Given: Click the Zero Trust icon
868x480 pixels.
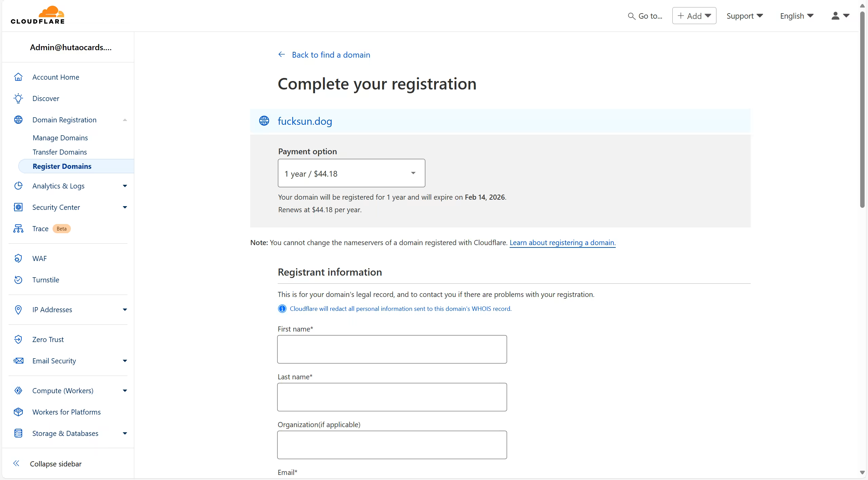Looking at the screenshot, I should 18,340.
